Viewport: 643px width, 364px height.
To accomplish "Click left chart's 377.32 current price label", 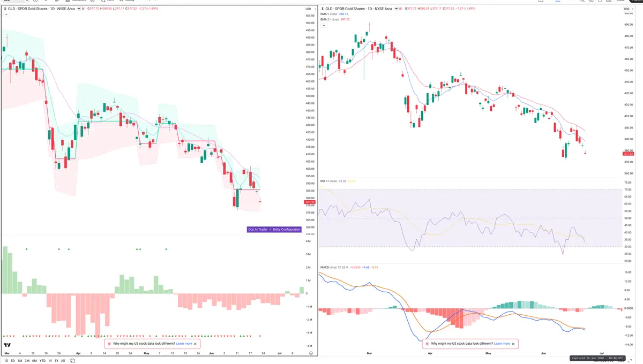I will [310, 202].
